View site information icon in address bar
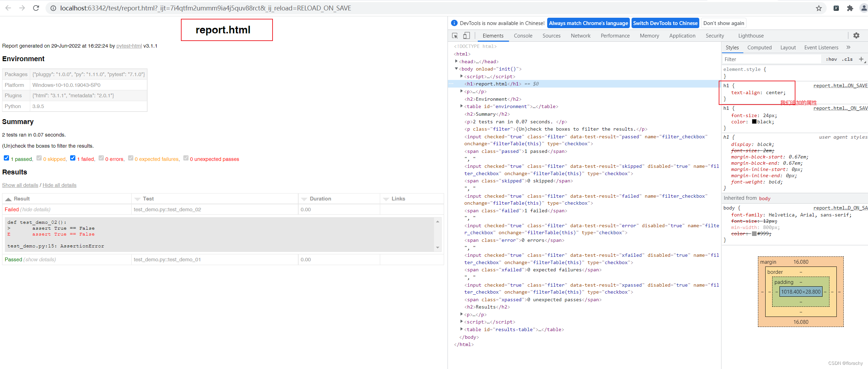Image resolution: width=868 pixels, height=369 pixels. pos(53,8)
